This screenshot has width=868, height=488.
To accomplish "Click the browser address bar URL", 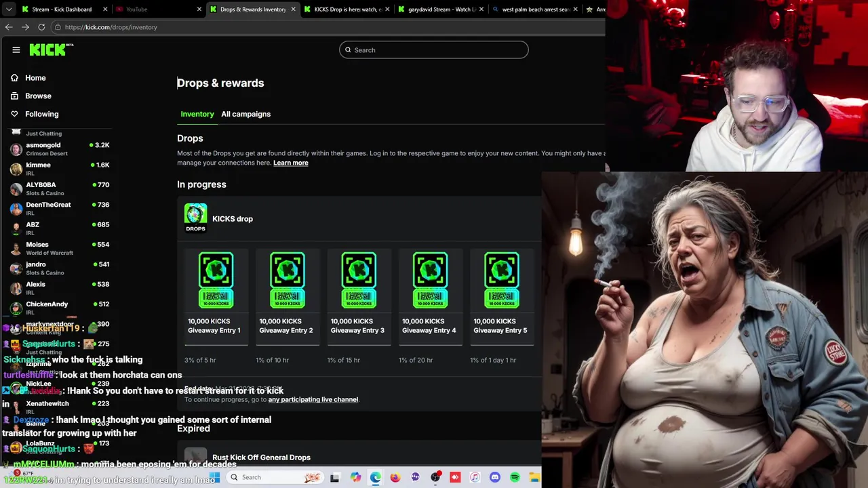I will pos(111,27).
